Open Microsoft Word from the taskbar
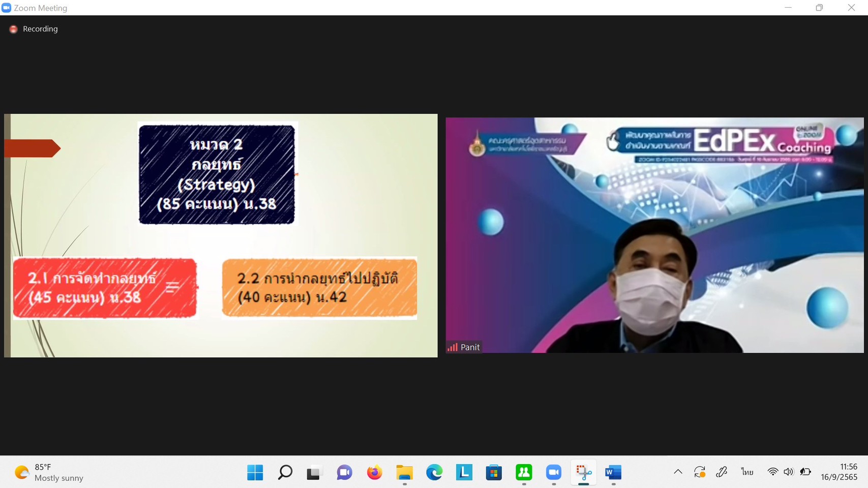The width and height of the screenshot is (868, 488). click(x=613, y=472)
